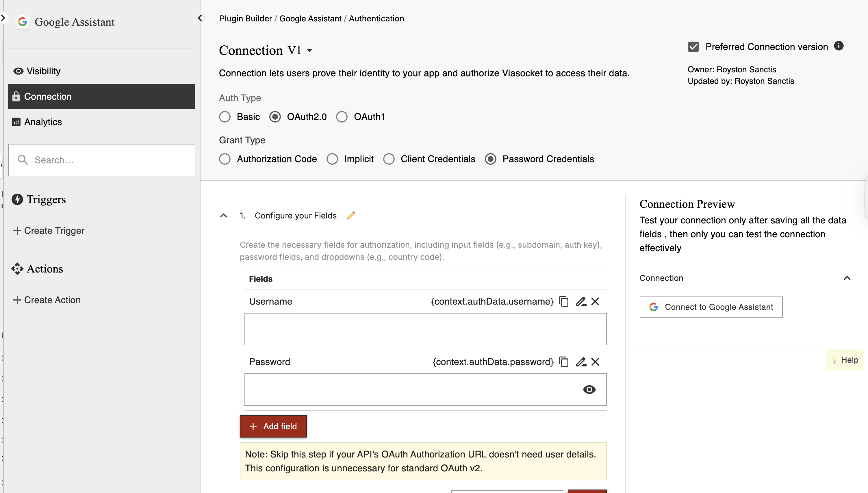Image resolution: width=868 pixels, height=493 pixels.
Task: Open Analytics section in sidebar
Action: point(101,122)
